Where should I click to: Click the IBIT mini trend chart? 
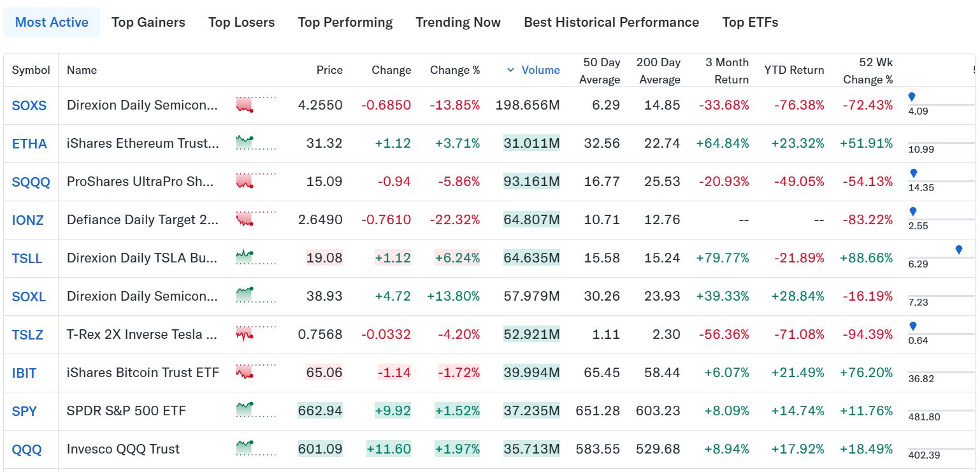click(x=256, y=372)
